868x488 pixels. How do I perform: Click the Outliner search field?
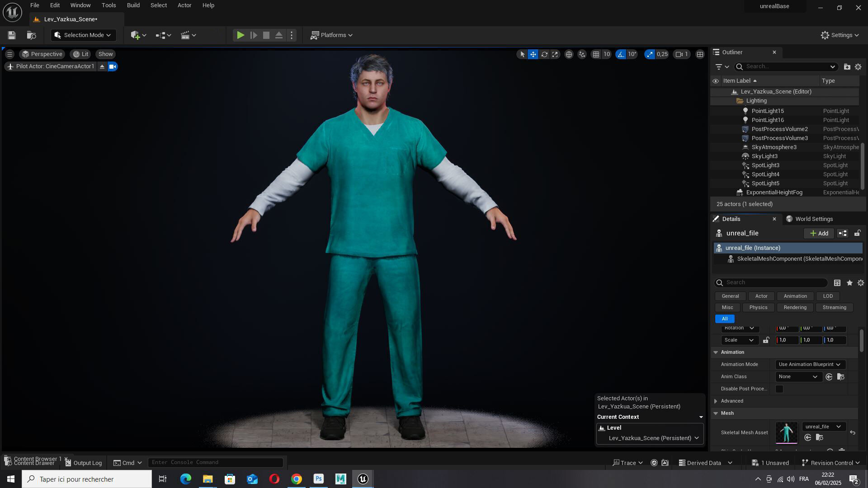(x=785, y=67)
